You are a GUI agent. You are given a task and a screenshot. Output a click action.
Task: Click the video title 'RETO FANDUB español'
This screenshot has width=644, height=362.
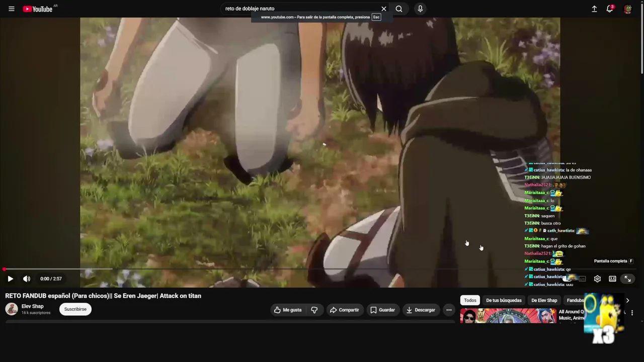pyautogui.click(x=103, y=296)
